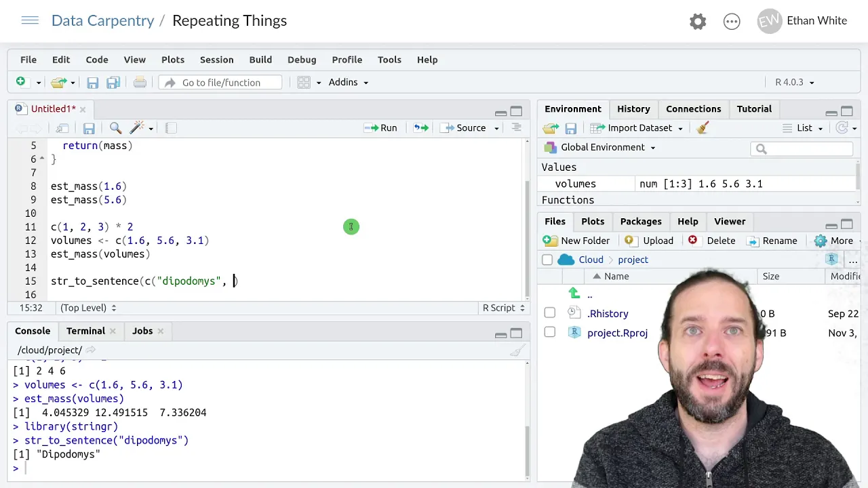Open the Import Dataset dropdown
The image size is (868, 488).
pyautogui.click(x=636, y=128)
